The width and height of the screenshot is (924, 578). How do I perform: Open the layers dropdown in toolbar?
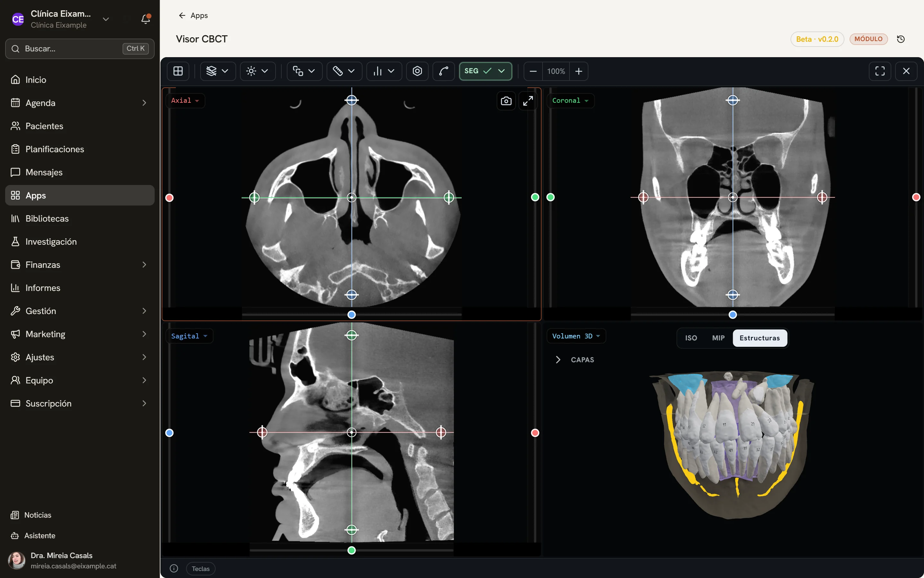click(x=218, y=71)
